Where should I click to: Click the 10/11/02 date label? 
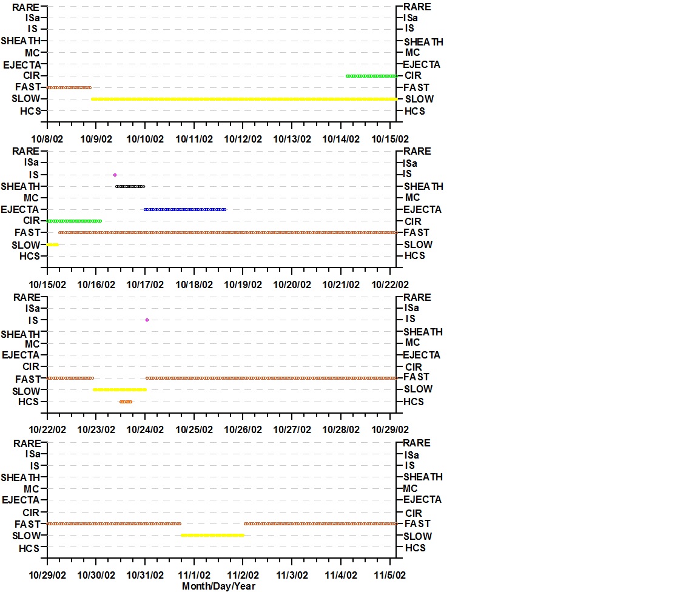coord(194,139)
